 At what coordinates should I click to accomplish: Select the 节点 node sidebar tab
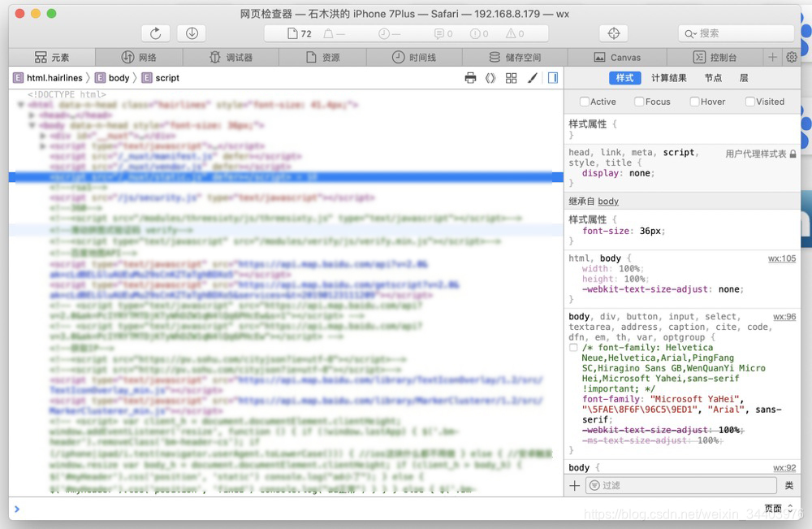(x=713, y=78)
